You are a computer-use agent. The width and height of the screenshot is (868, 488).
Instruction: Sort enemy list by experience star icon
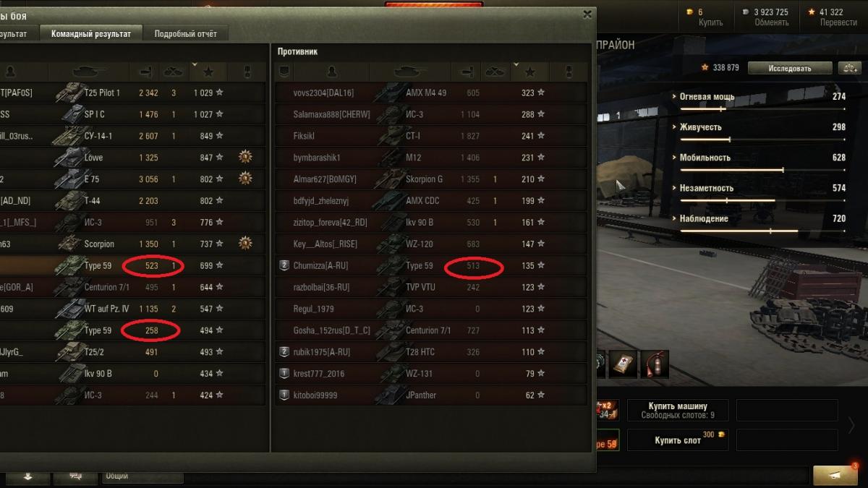point(530,72)
